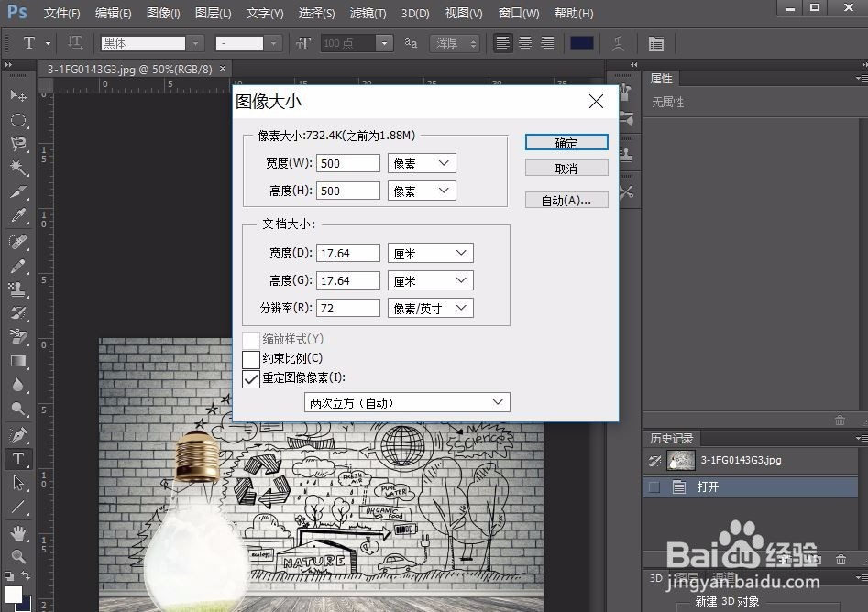Open the width units dropdown showing 厘米

pyautogui.click(x=430, y=252)
